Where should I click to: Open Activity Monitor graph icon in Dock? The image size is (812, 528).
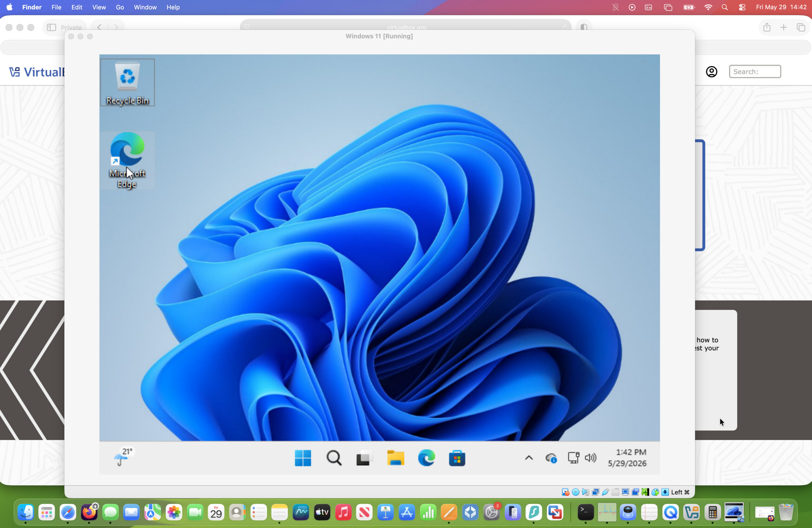[606, 512]
